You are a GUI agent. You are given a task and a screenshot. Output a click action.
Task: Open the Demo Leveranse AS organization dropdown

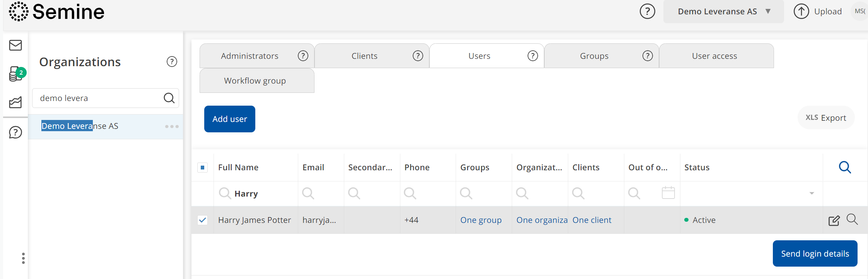click(723, 12)
